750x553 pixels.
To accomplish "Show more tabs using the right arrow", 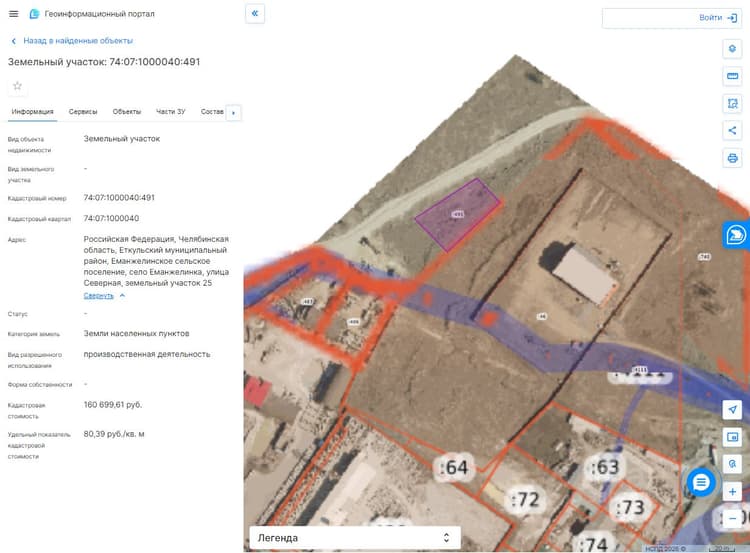I will coord(233,113).
